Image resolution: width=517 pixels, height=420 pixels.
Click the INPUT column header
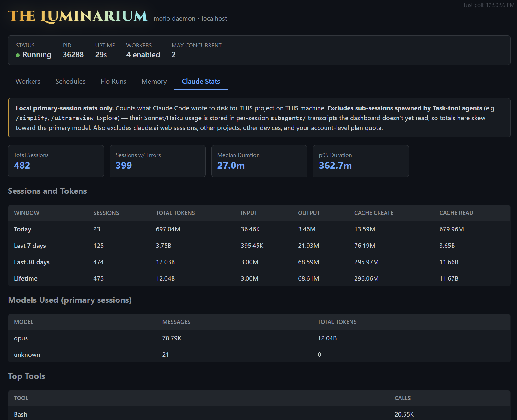[249, 213]
